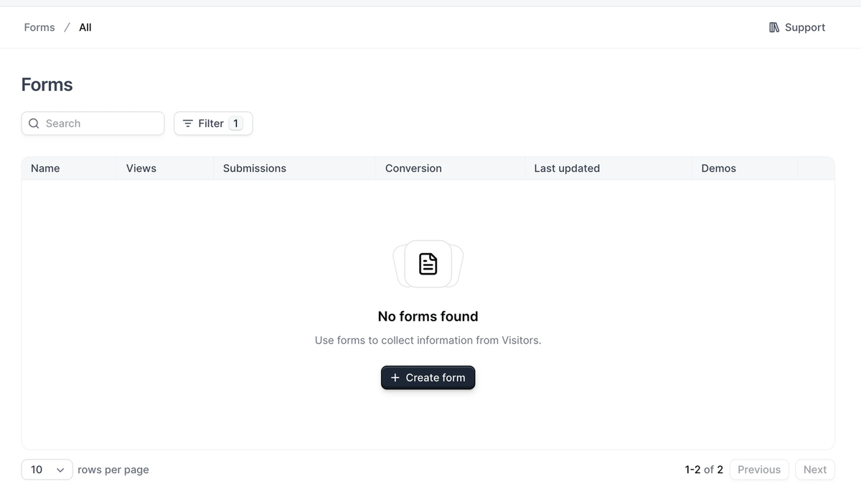
Task: Click the No forms found heading
Action: tap(428, 316)
